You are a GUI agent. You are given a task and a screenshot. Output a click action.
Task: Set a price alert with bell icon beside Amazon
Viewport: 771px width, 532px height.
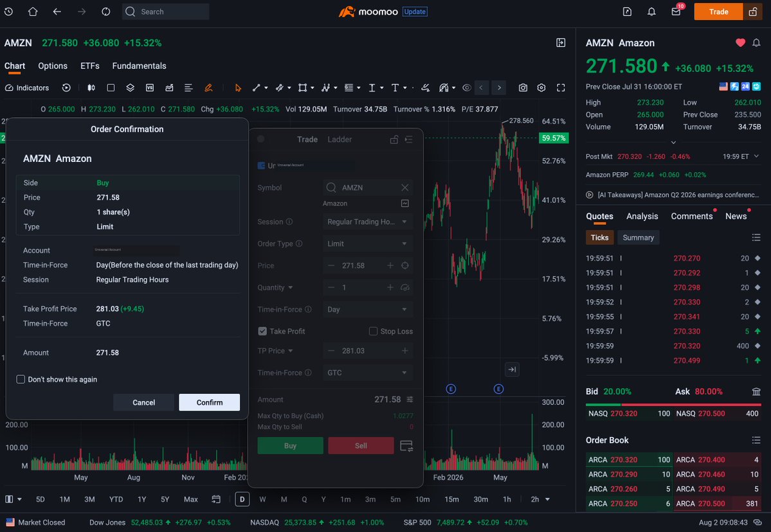[x=756, y=43]
